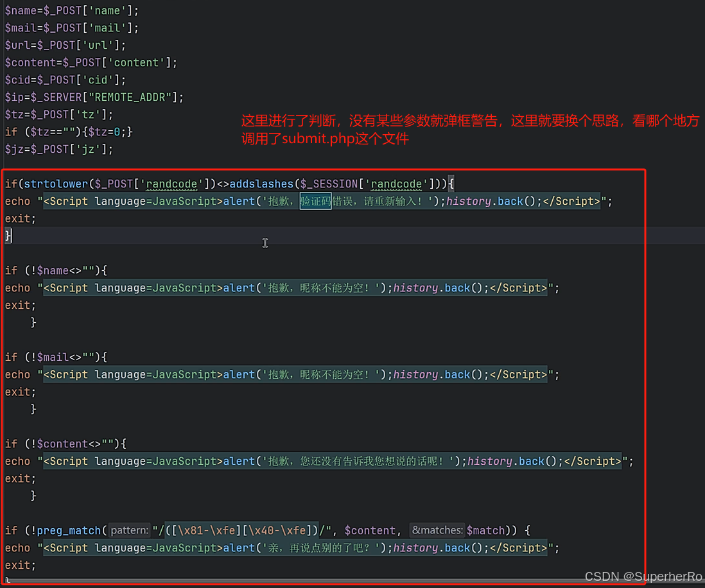Screen dimensions: 705x588
Task: Click the strtolower function call
Action: click(x=56, y=184)
